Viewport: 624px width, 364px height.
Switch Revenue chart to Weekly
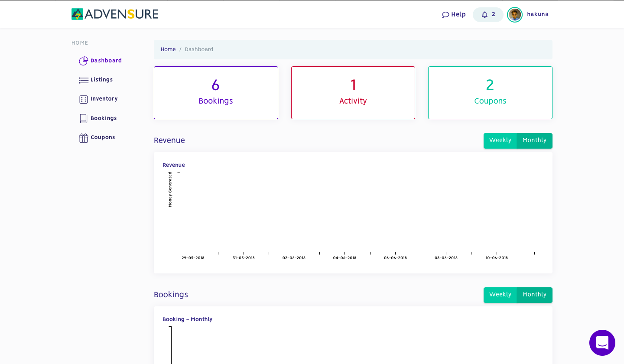point(500,140)
